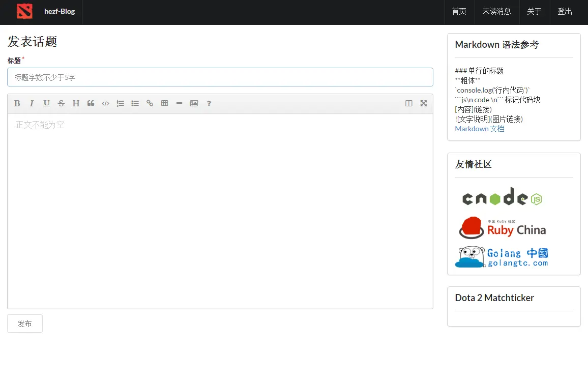Viewport: 588px width, 381px height.
Task: Apply italic formatting in the editor toolbar
Action: tap(32, 103)
